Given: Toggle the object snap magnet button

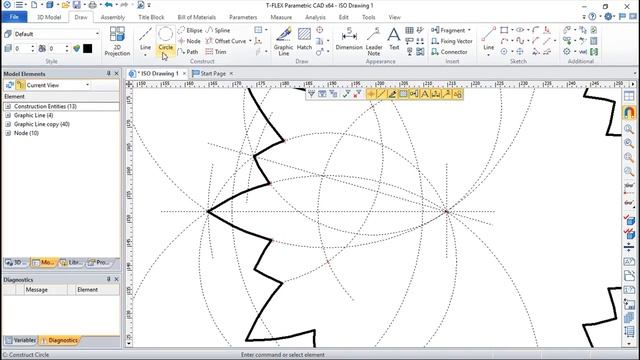Looking at the screenshot, I should click(629, 112).
